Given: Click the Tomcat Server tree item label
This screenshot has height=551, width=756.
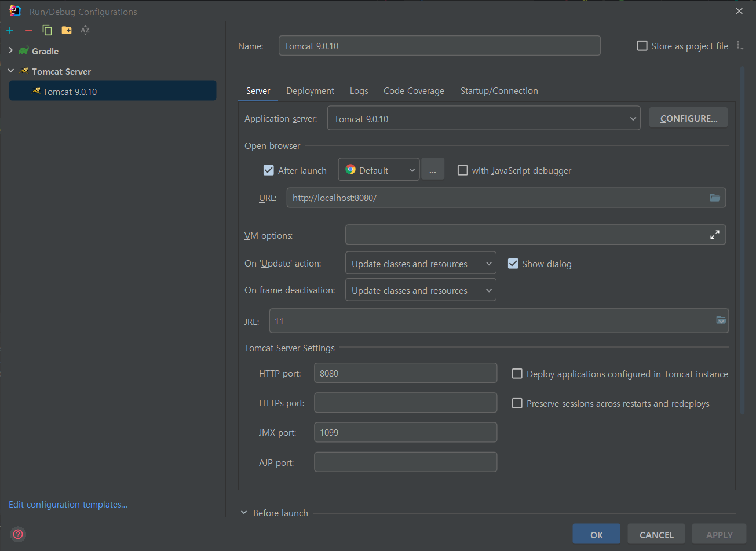Looking at the screenshot, I should [x=61, y=71].
